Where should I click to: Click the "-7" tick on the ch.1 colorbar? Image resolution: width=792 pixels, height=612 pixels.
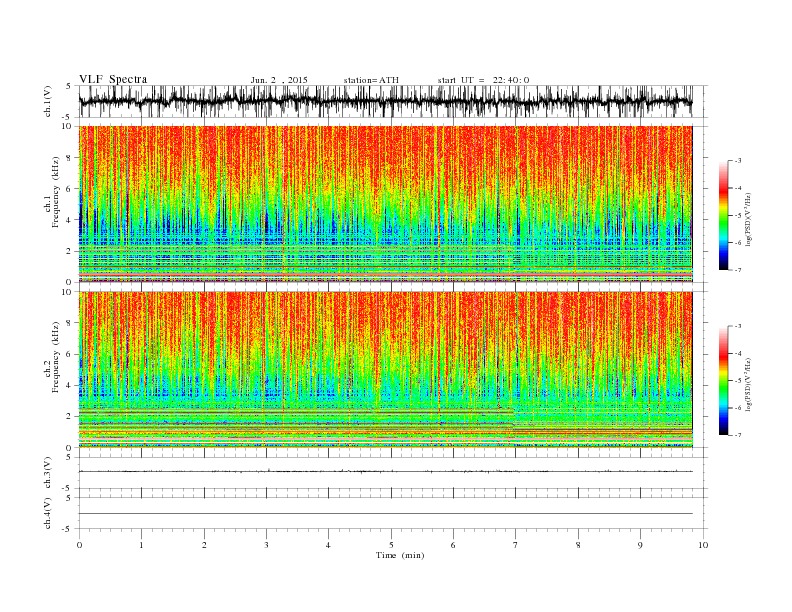(x=737, y=270)
